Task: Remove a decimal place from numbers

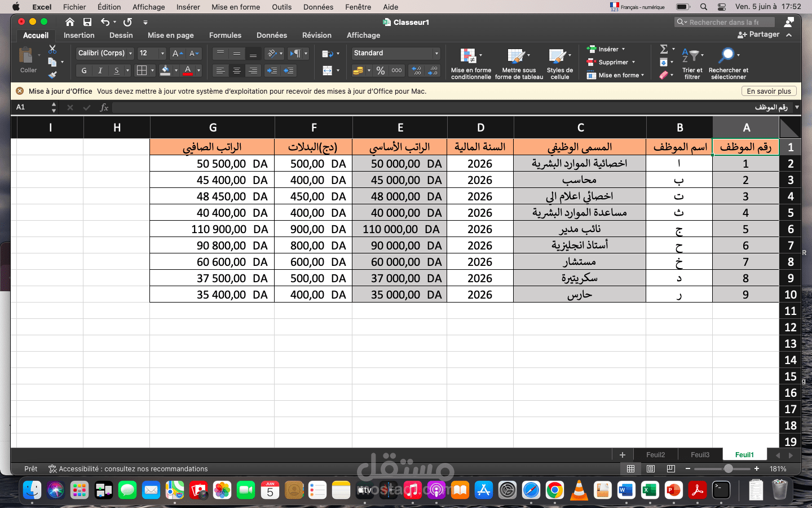Action: (433, 71)
